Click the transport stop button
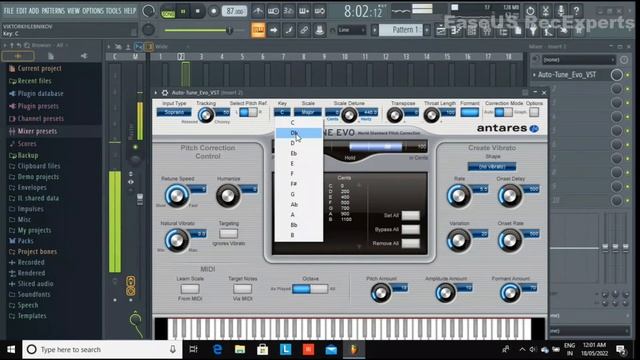 tap(198, 11)
